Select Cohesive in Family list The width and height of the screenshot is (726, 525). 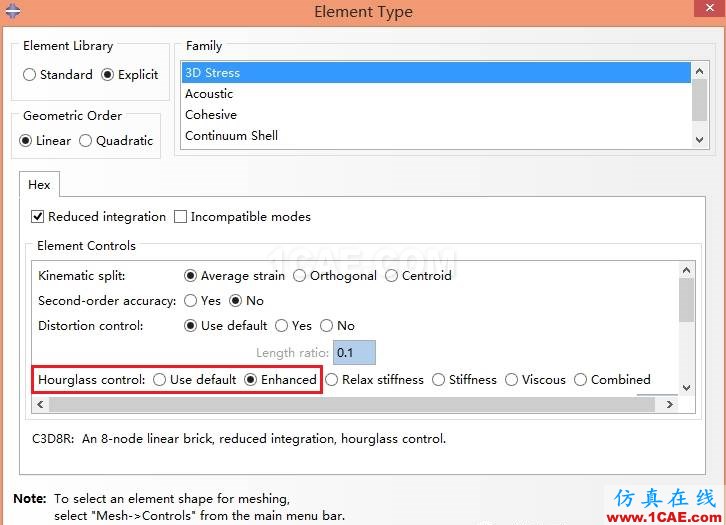click(x=436, y=114)
